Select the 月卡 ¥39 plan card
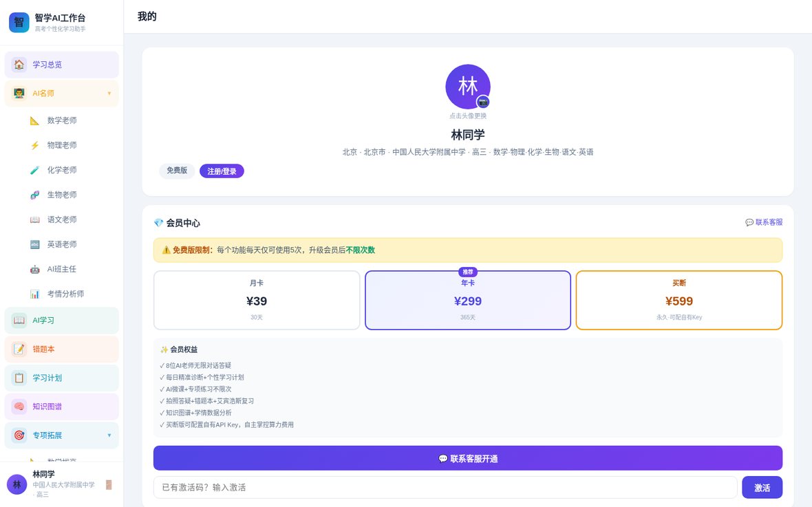The width and height of the screenshot is (812, 507). (257, 300)
